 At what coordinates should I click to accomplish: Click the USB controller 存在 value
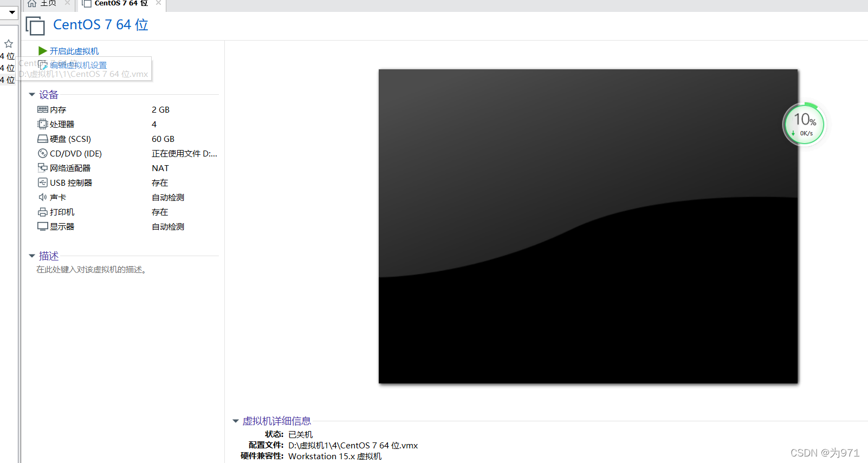(x=160, y=182)
